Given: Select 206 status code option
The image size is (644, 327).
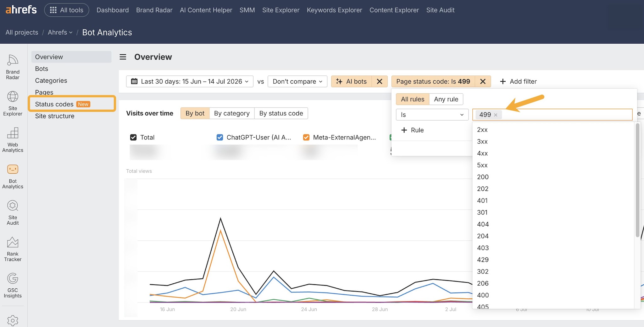Looking at the screenshot, I should coord(483,283).
